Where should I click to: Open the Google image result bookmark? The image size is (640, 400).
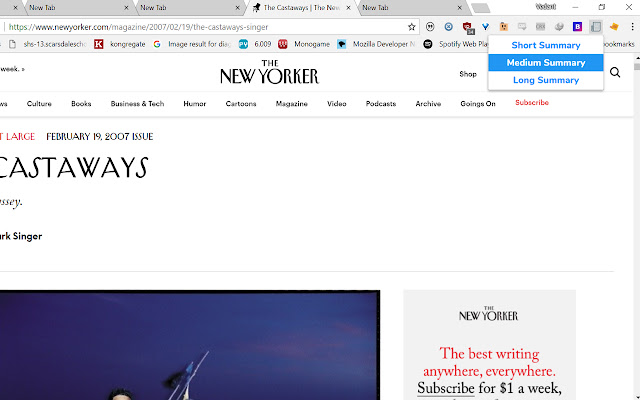pyautogui.click(x=192, y=44)
